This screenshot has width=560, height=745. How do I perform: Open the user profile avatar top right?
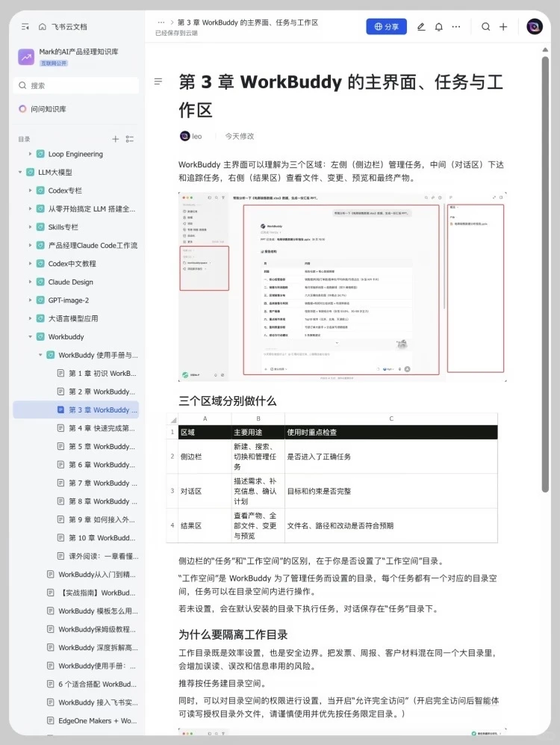tap(535, 27)
